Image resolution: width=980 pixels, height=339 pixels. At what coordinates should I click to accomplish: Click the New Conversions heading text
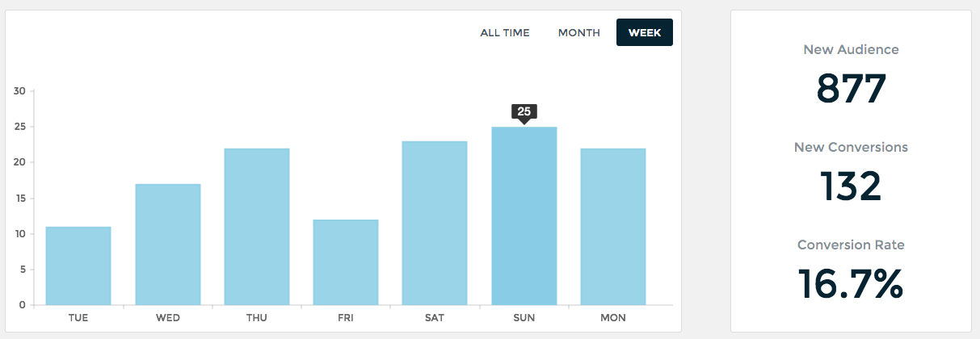tap(851, 148)
